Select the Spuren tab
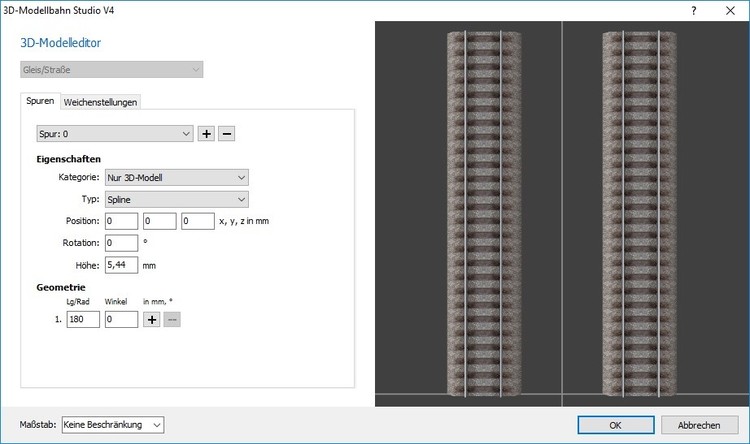This screenshot has height=444, width=750. pos(40,101)
